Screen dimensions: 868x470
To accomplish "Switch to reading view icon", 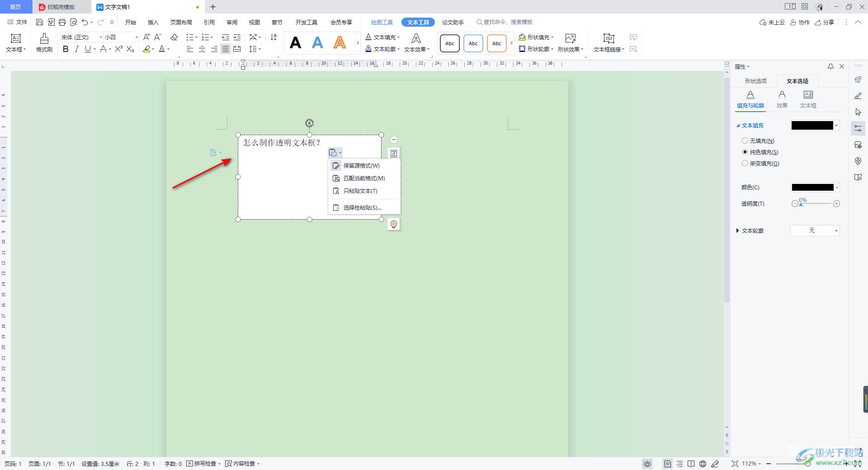I will 691,463.
